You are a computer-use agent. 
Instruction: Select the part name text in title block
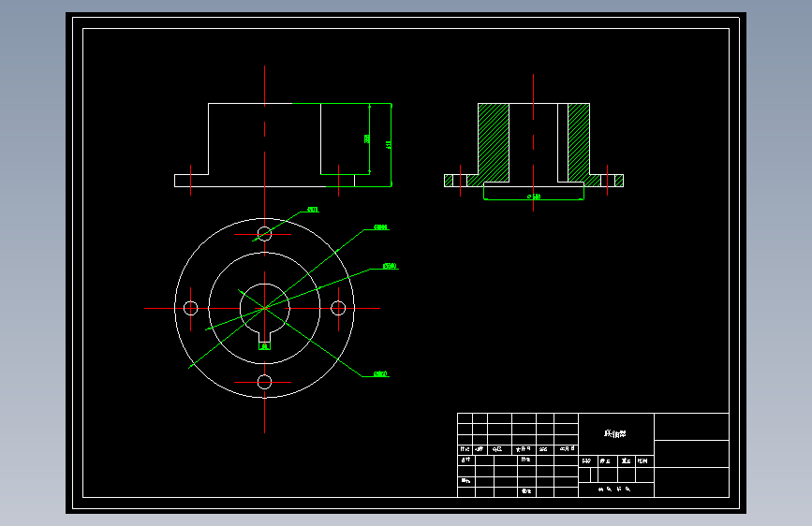tap(615, 434)
